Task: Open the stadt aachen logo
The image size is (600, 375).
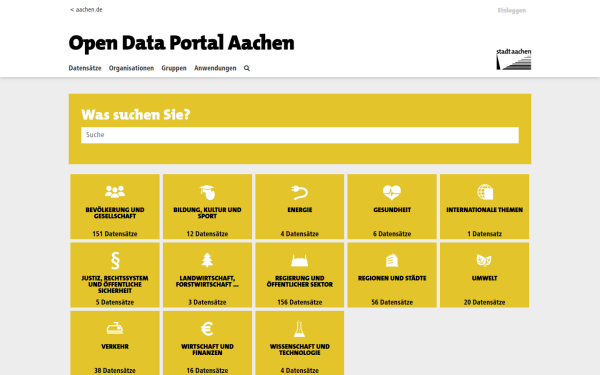Action: pyautogui.click(x=514, y=59)
